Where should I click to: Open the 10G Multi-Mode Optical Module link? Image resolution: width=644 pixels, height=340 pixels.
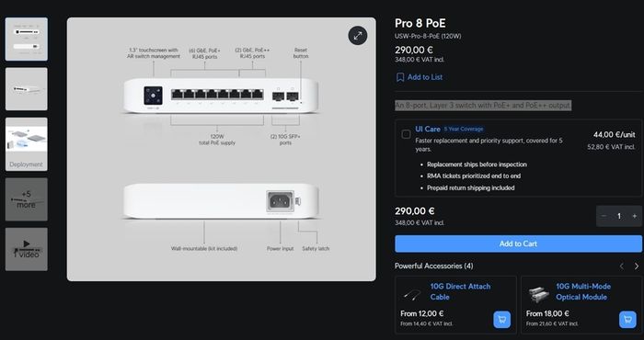click(x=583, y=291)
